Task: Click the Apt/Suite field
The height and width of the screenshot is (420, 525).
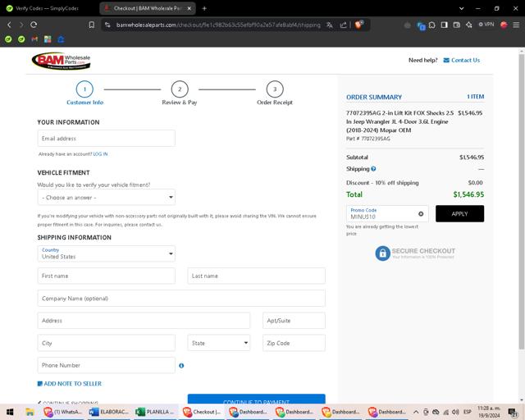Action: pos(294,321)
